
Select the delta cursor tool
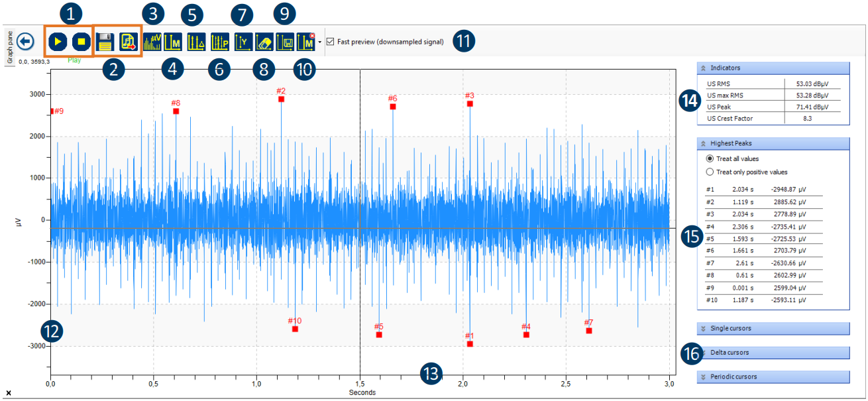[x=197, y=42]
